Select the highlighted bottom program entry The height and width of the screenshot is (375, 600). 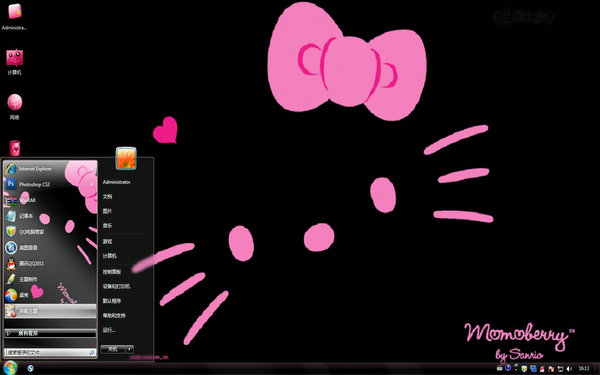[x=50, y=311]
